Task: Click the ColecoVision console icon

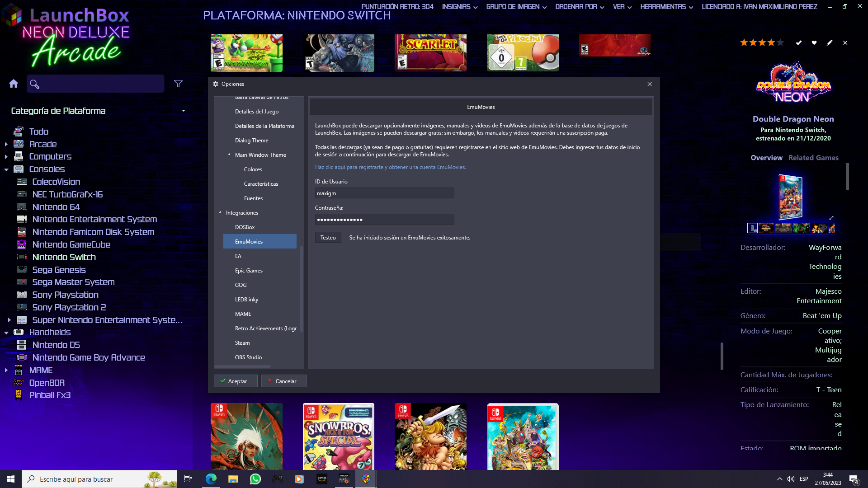Action: (x=22, y=182)
